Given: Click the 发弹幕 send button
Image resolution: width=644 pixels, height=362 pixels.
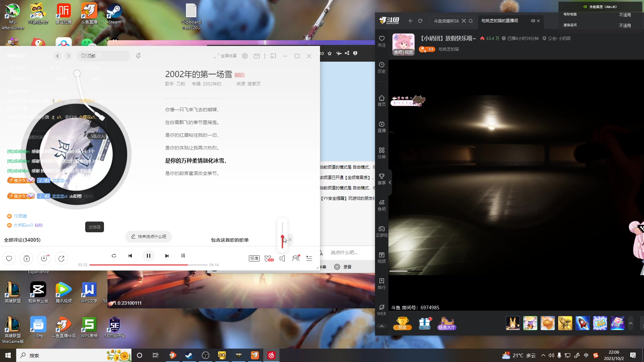Looking at the screenshot, I should pos(95,227).
